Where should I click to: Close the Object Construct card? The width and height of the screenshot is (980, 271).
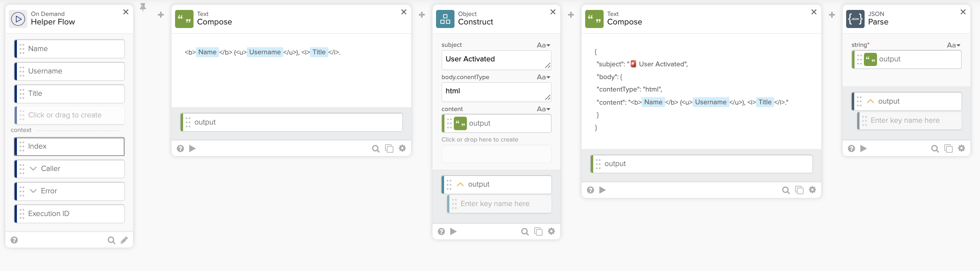(x=553, y=12)
